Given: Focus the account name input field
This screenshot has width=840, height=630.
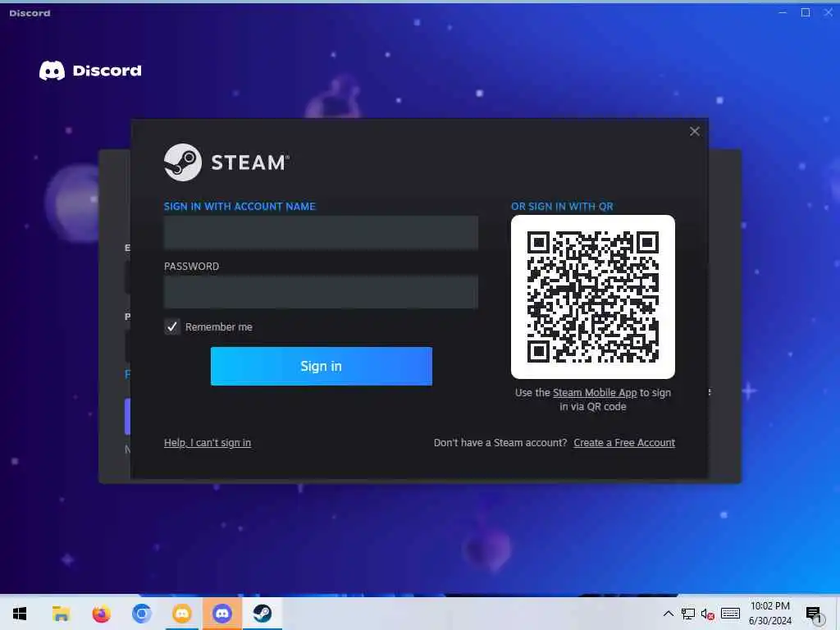Looking at the screenshot, I should click(x=321, y=232).
